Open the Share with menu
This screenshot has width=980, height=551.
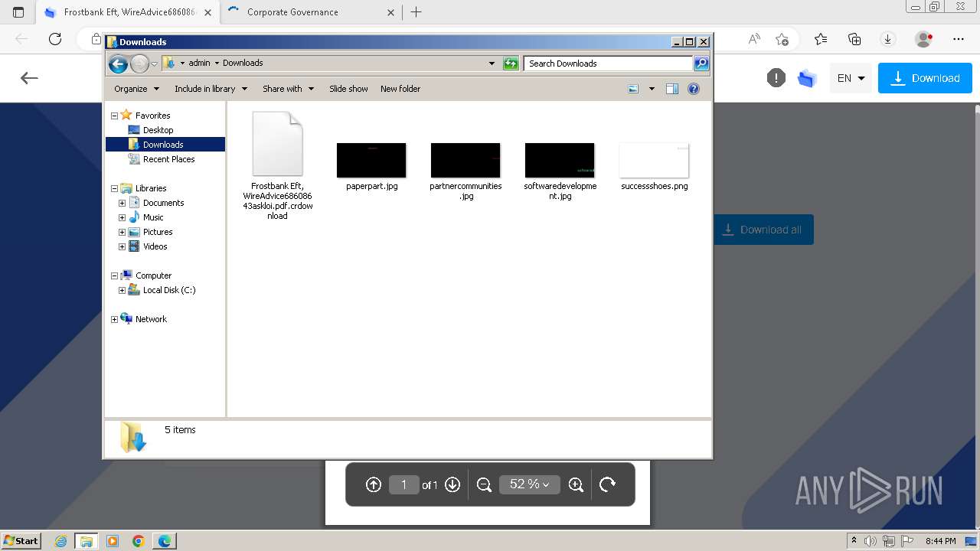288,89
